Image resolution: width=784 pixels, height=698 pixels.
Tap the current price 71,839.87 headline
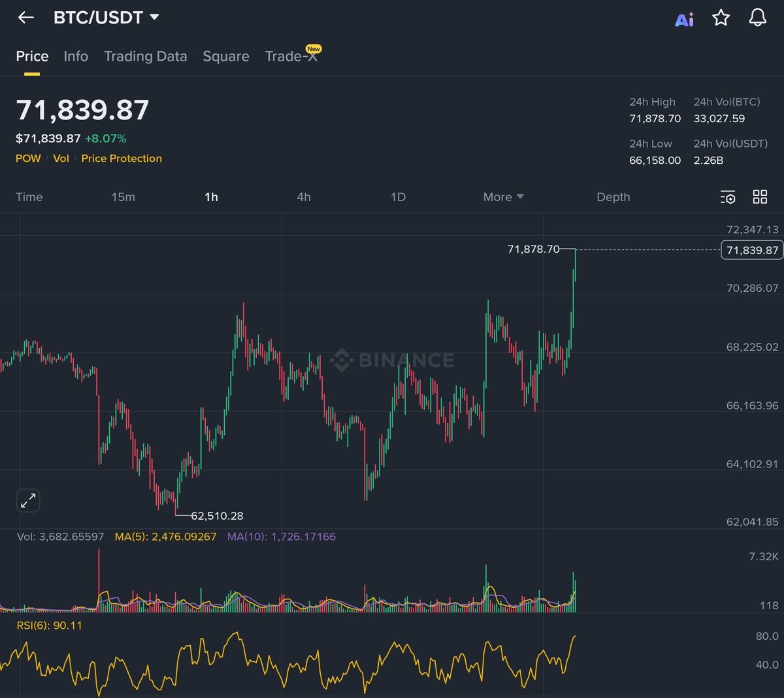coord(82,110)
